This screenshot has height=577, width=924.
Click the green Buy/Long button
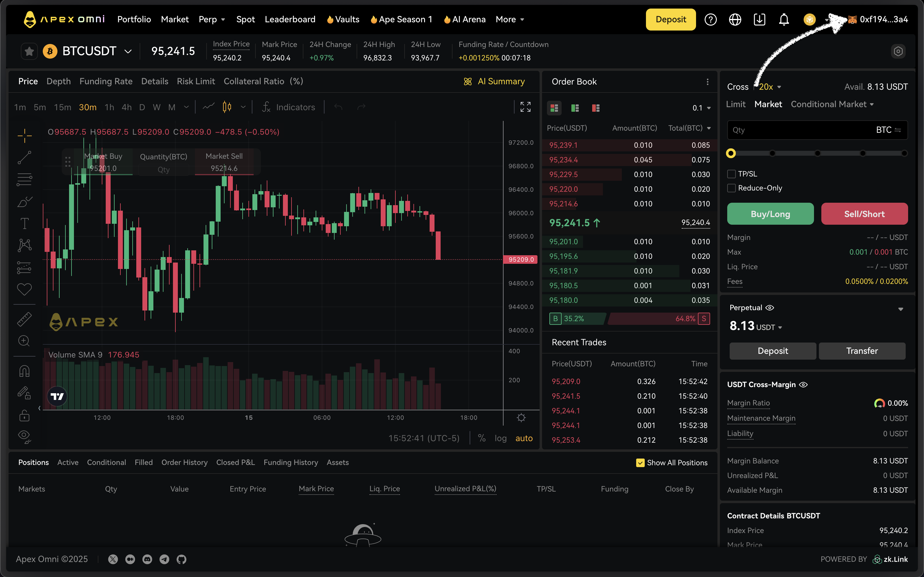pyautogui.click(x=770, y=214)
